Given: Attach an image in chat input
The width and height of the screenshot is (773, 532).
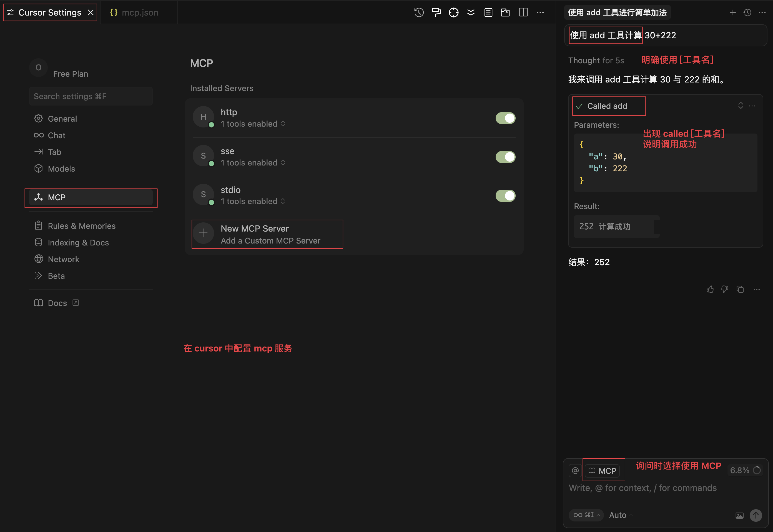Looking at the screenshot, I should 739,515.
